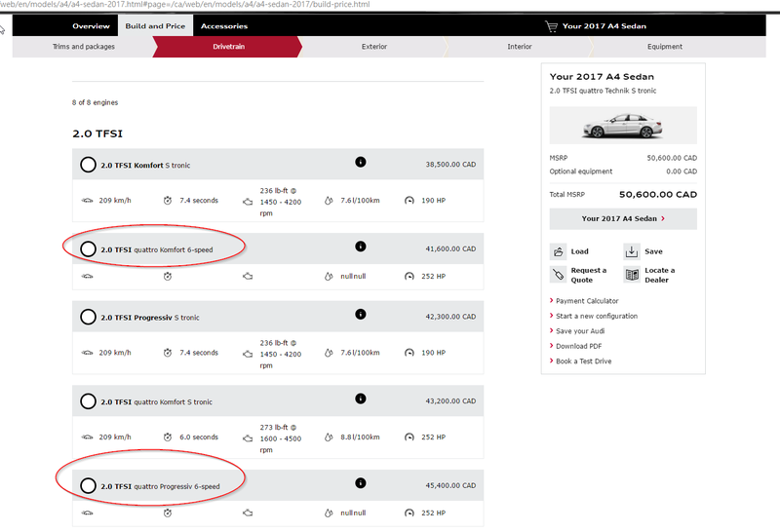Click the A4 Sedan car thumbnail image
The height and width of the screenshot is (532, 780).
[x=623, y=126]
